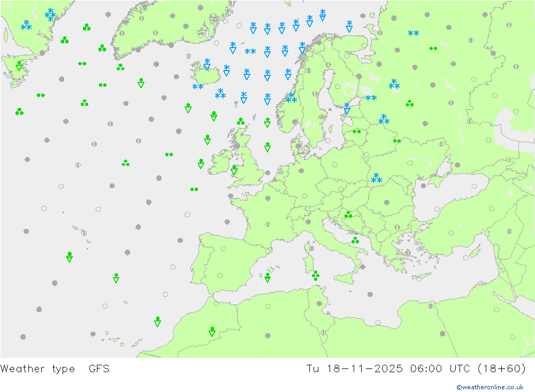This screenshot has width=535, height=392.
Task: Select the half-filled circle on Egypt's coast
Action: tap(431, 306)
